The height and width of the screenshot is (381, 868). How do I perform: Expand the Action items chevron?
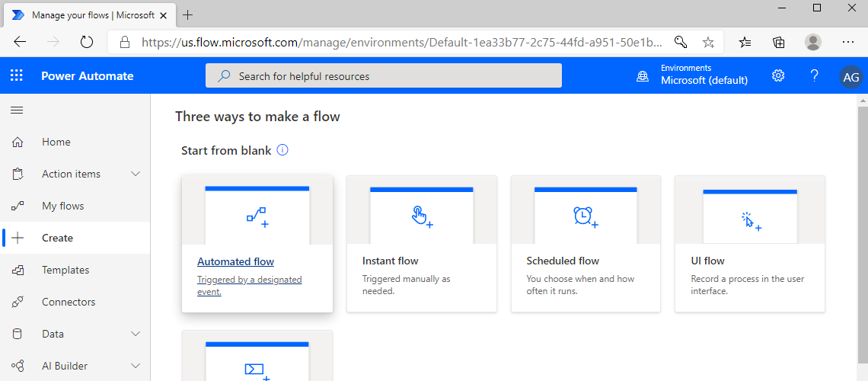[x=136, y=174]
